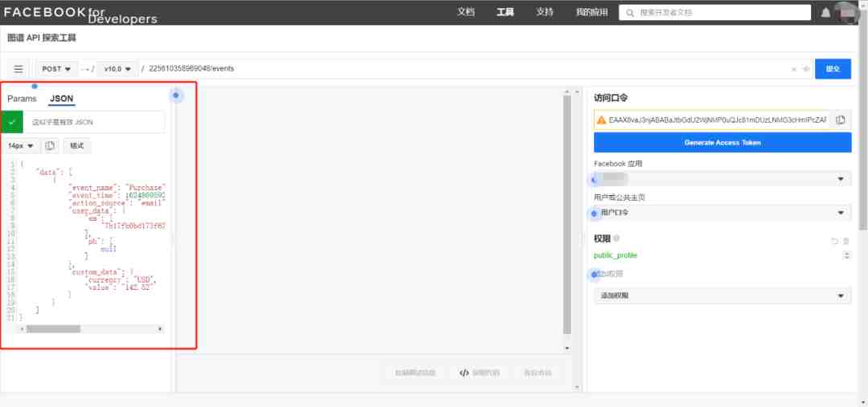Image resolution: width=868 pixels, height=407 pixels.
Task: Switch to the JSON tab
Action: point(61,99)
